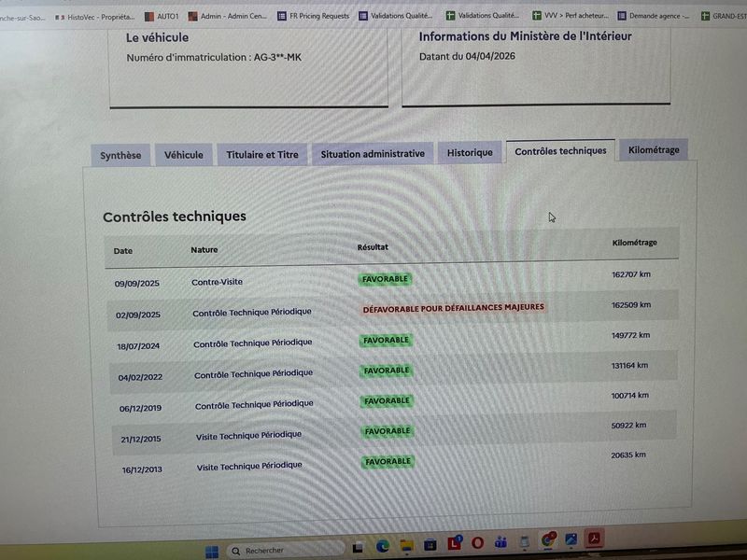This screenshot has width=747, height=560.
Task: Open the AUTO1 bookmark
Action: click(x=162, y=16)
